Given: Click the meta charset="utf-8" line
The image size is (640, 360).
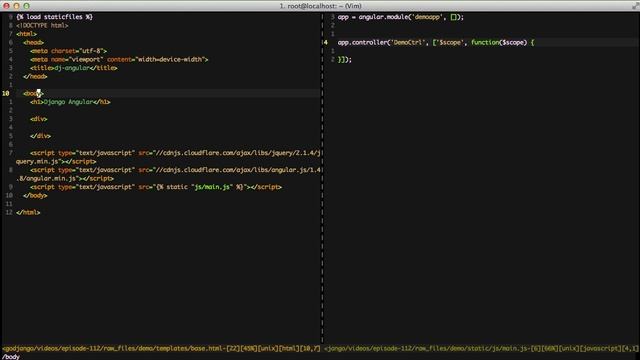Looking at the screenshot, I should click(x=69, y=51).
